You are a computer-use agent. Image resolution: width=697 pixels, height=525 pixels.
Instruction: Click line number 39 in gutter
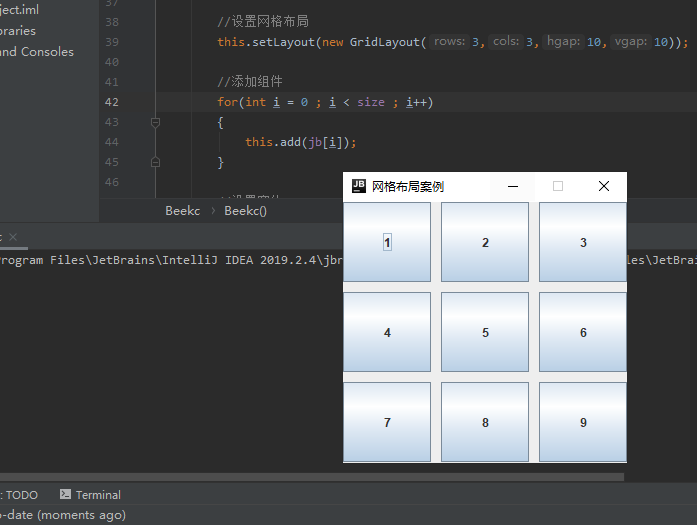click(112, 42)
